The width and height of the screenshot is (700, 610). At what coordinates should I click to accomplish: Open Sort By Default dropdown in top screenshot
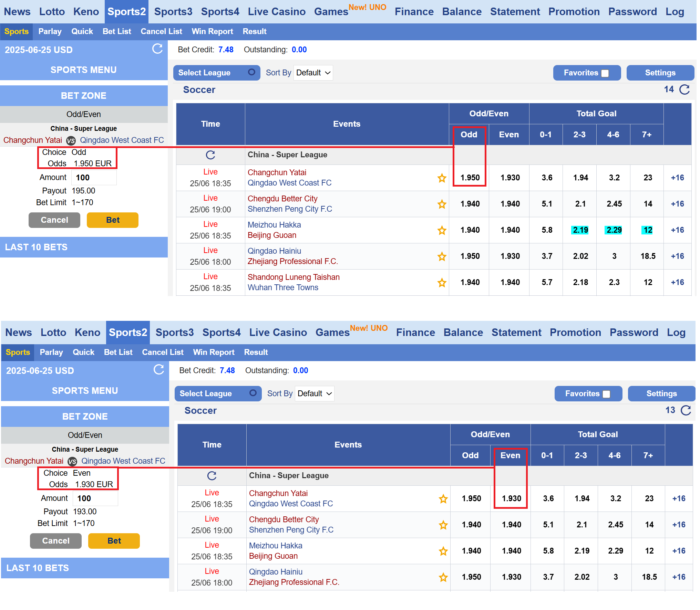pos(313,73)
